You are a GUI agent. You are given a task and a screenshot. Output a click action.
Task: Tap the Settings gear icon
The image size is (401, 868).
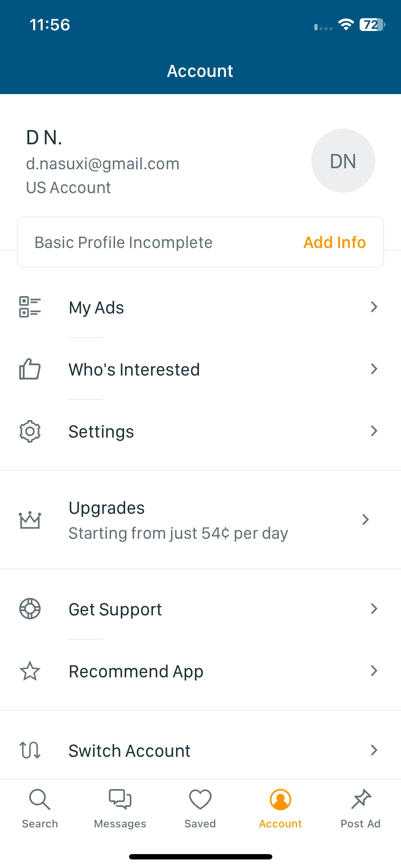click(x=30, y=431)
